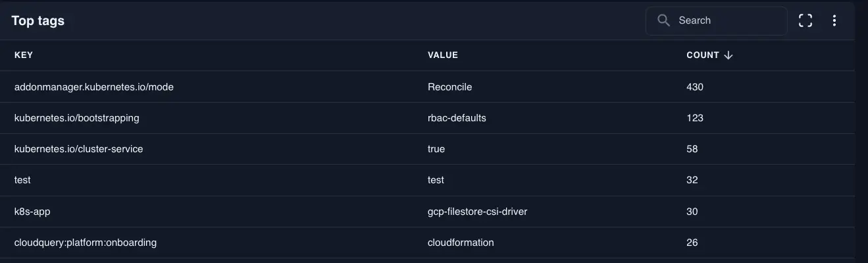Viewport: 868px width, 263px height.
Task: Expand the Top tags panel to fullscreen
Action: [x=805, y=20]
